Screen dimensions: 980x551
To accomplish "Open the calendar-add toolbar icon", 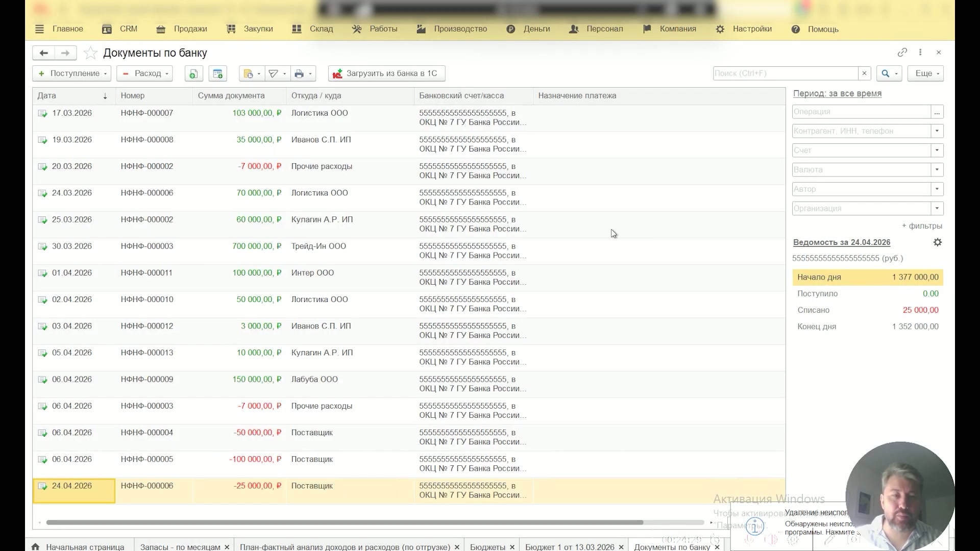I will tap(218, 73).
